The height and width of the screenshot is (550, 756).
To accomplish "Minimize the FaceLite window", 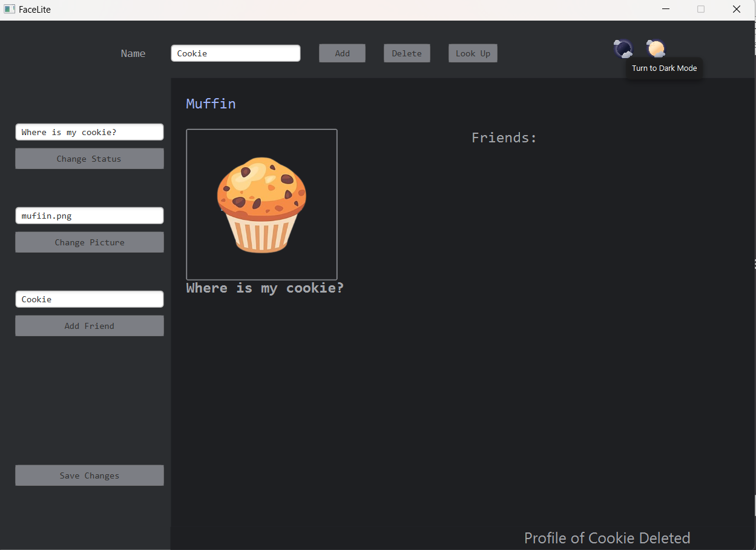I will (666, 10).
